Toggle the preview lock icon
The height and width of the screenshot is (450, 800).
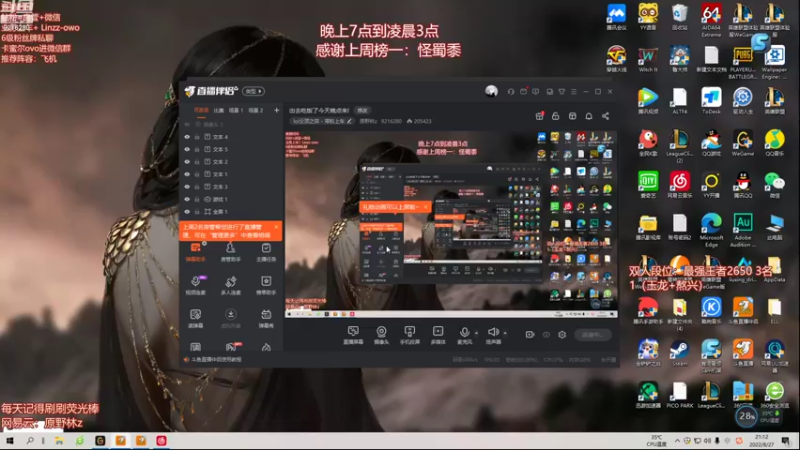click(556, 116)
